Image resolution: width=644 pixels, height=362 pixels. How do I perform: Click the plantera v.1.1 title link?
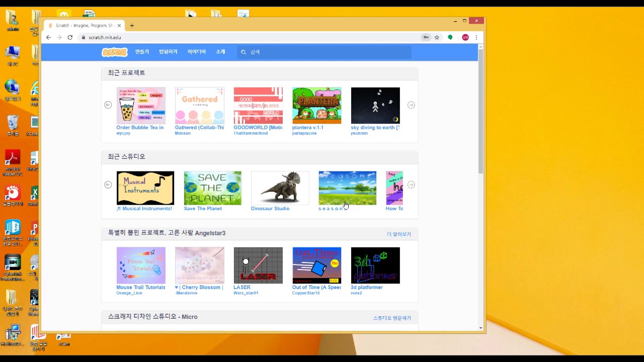308,128
